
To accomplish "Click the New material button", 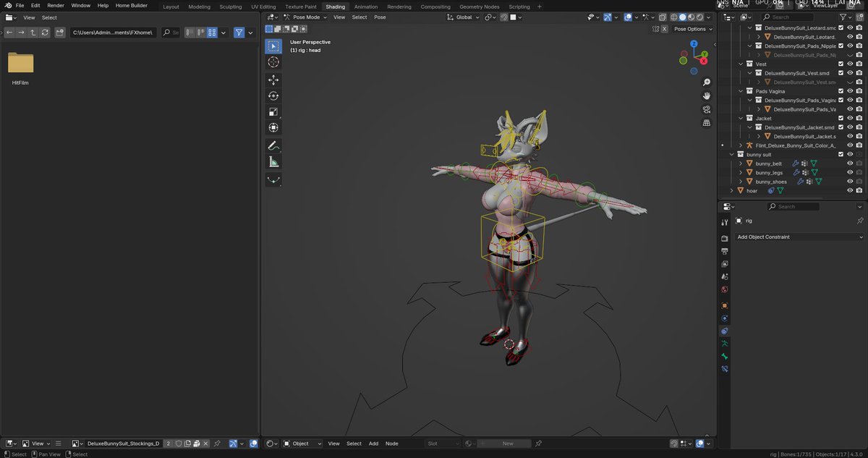I will coord(508,444).
